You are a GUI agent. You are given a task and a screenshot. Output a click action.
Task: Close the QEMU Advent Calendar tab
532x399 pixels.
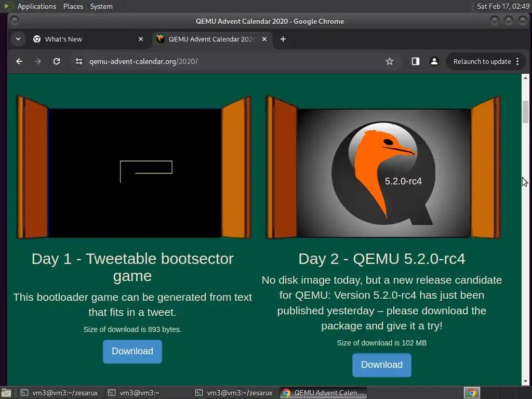point(264,39)
